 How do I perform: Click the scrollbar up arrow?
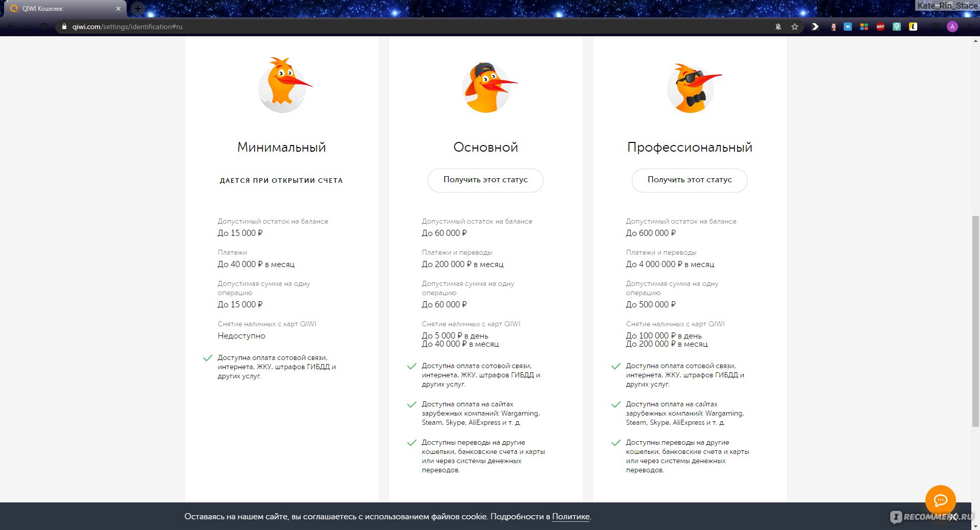(x=975, y=40)
